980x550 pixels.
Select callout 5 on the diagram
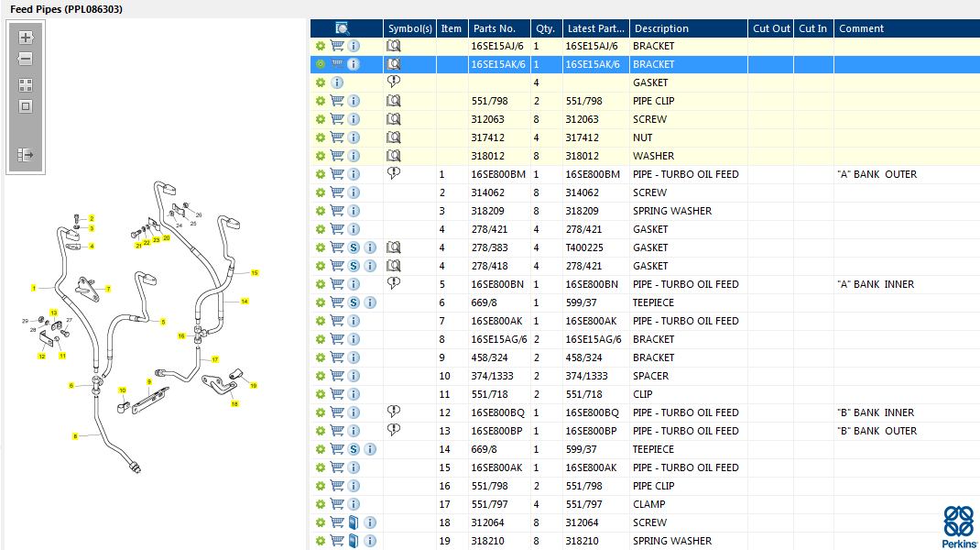163,323
